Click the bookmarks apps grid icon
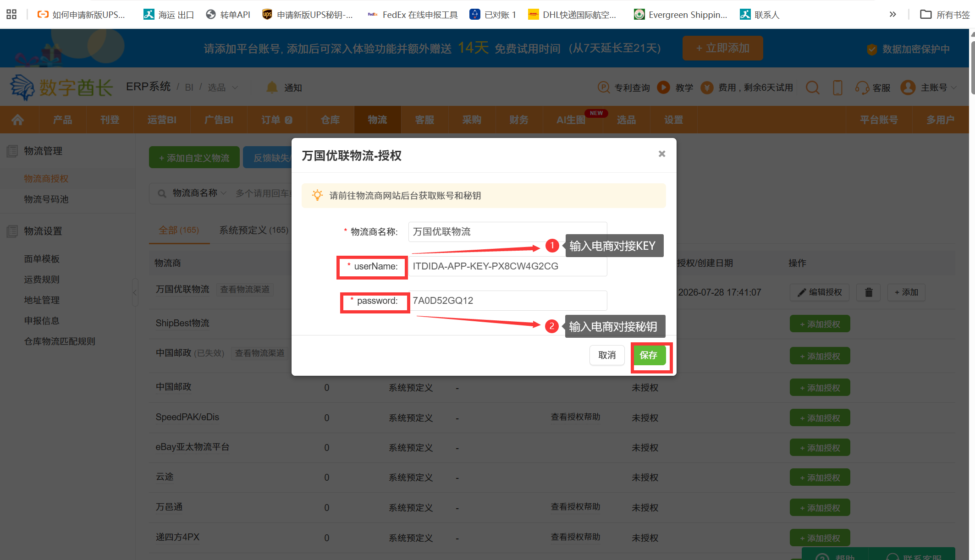 click(11, 14)
